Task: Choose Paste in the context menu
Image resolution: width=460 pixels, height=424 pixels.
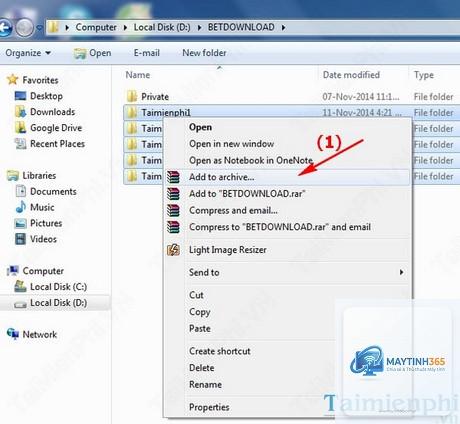Action: pos(200,329)
